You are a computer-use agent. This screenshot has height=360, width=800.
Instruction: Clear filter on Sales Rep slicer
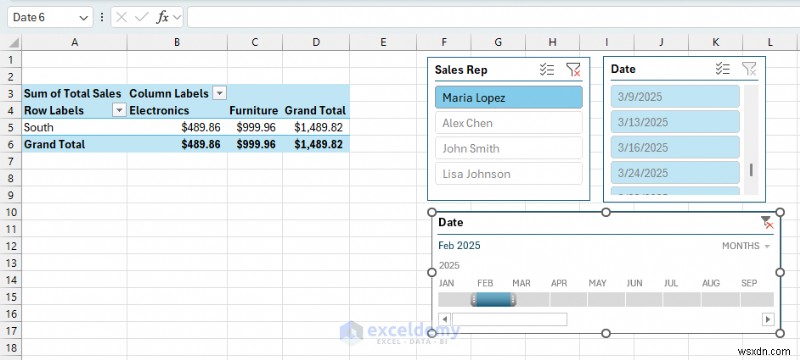click(x=573, y=70)
